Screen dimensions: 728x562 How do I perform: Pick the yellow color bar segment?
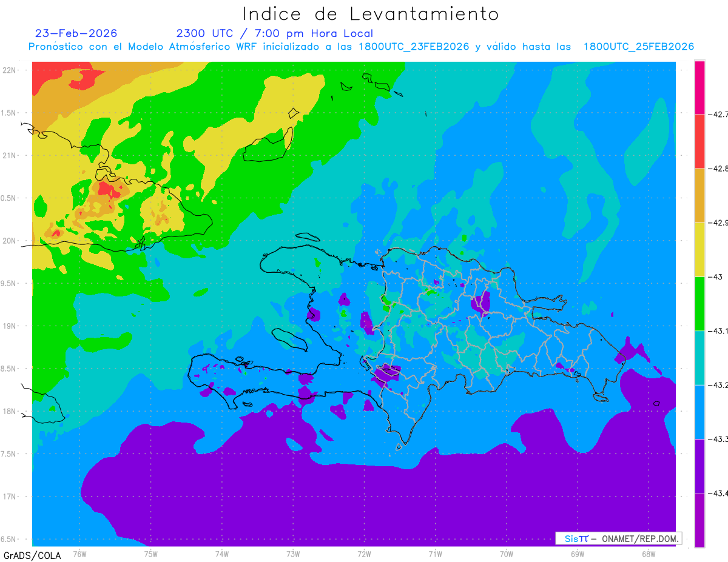pos(699,249)
